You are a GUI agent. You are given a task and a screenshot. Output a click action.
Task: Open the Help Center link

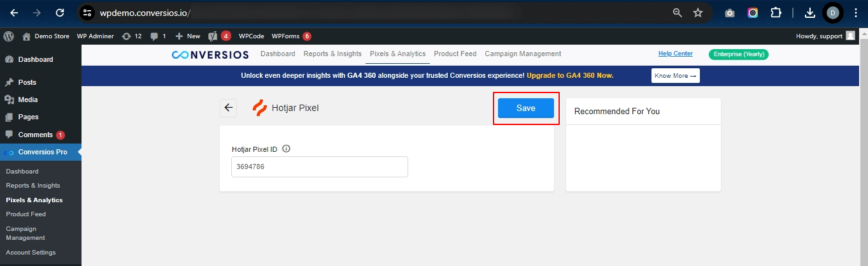point(676,54)
